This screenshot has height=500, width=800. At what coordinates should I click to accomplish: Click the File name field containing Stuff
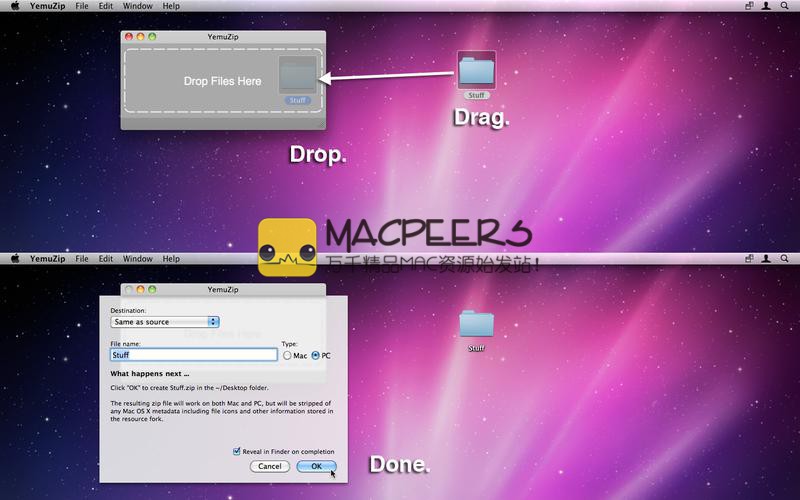coord(194,355)
